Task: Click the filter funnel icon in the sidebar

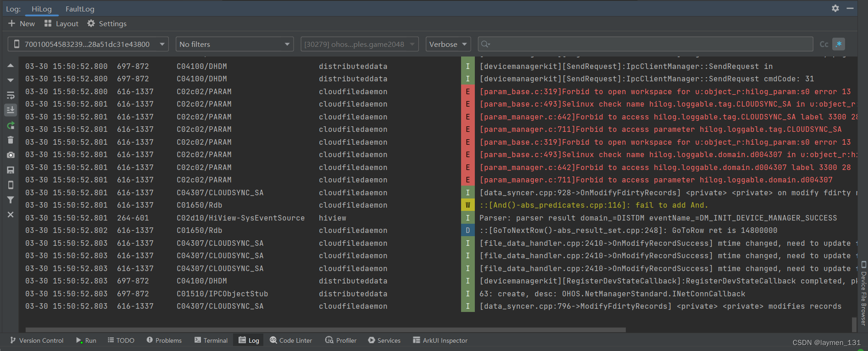Action: pyautogui.click(x=10, y=200)
